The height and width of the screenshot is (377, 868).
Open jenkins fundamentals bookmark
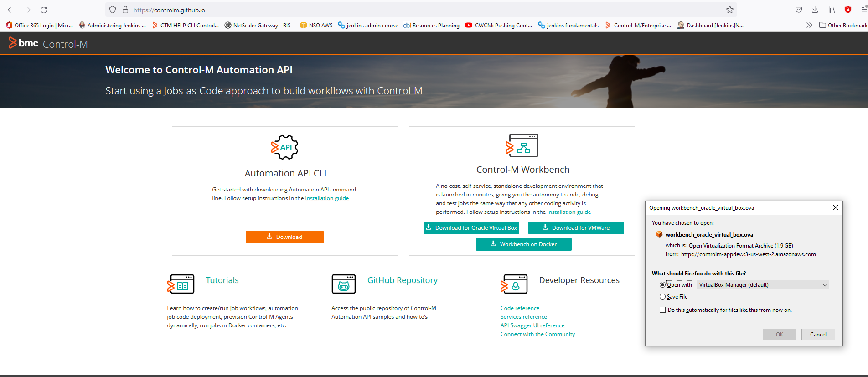click(x=568, y=25)
